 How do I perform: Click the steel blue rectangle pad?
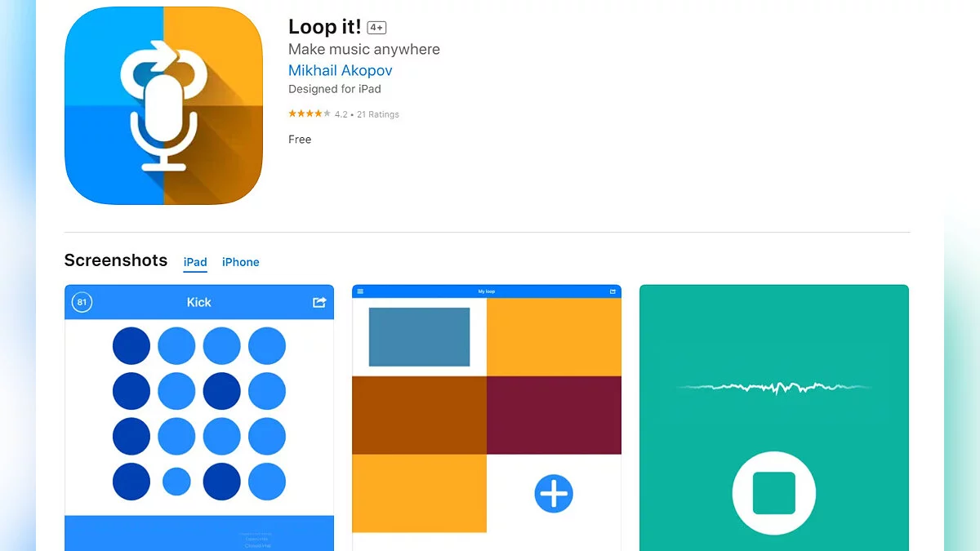(420, 337)
